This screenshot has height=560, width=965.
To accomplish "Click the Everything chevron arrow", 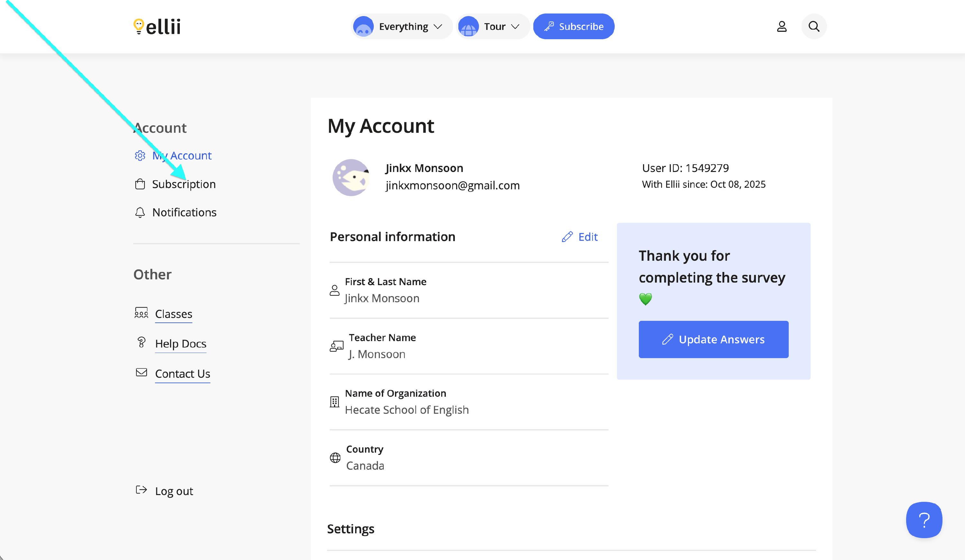I will coord(438,26).
